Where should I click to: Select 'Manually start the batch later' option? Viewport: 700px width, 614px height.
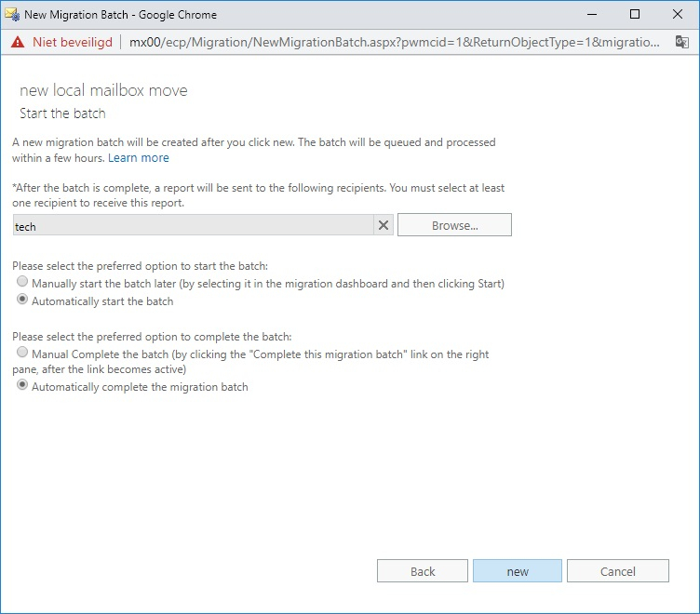22,282
